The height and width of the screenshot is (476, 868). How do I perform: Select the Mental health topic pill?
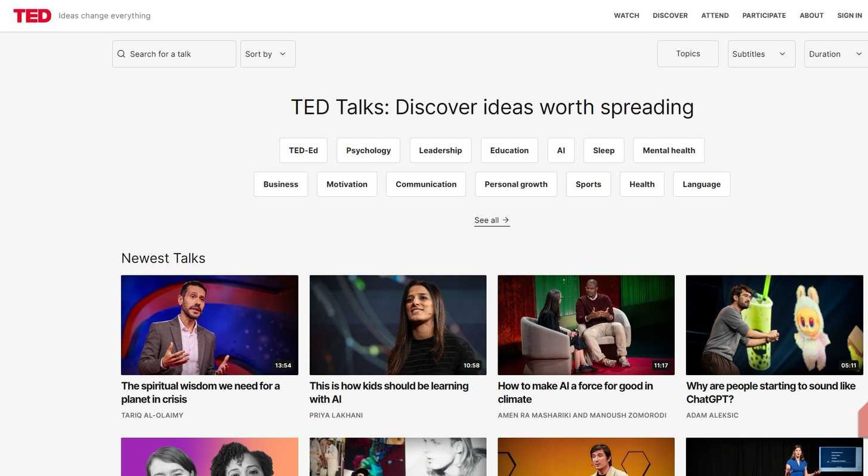tap(668, 150)
